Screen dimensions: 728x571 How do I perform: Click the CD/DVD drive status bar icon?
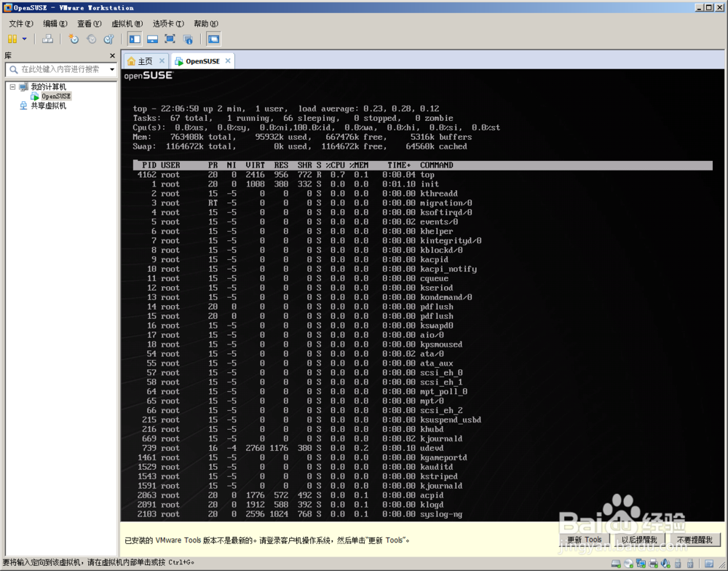[628, 564]
